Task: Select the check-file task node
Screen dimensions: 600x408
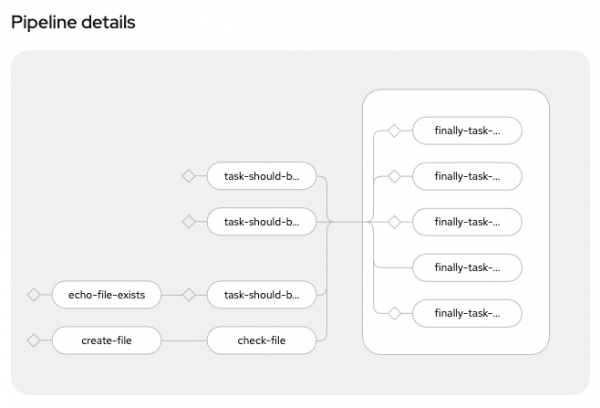Action: click(261, 340)
